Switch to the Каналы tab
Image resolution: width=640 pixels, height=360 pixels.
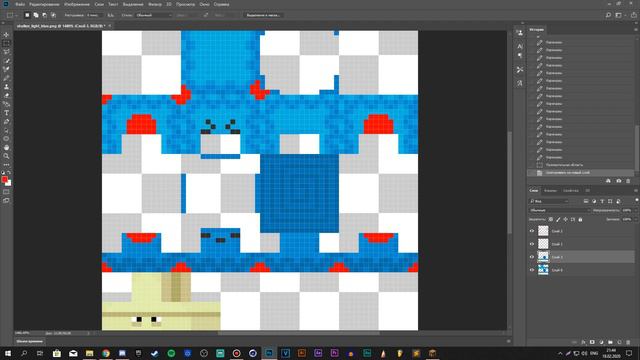pos(550,191)
